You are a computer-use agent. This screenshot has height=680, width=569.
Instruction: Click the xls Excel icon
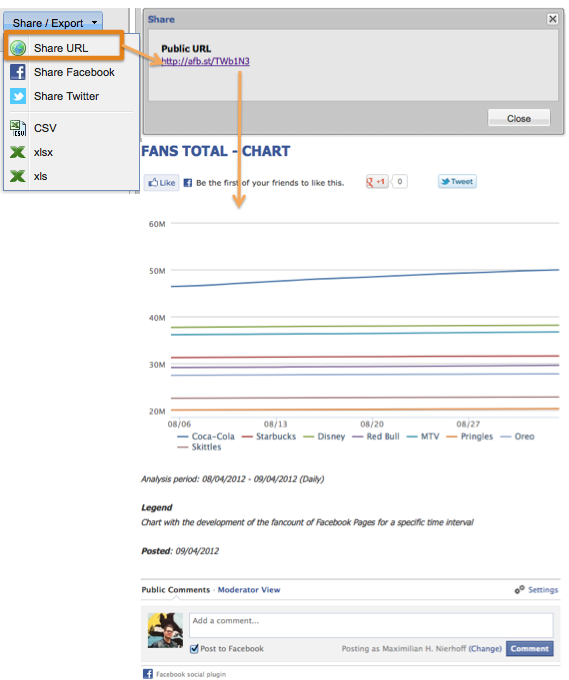18,176
